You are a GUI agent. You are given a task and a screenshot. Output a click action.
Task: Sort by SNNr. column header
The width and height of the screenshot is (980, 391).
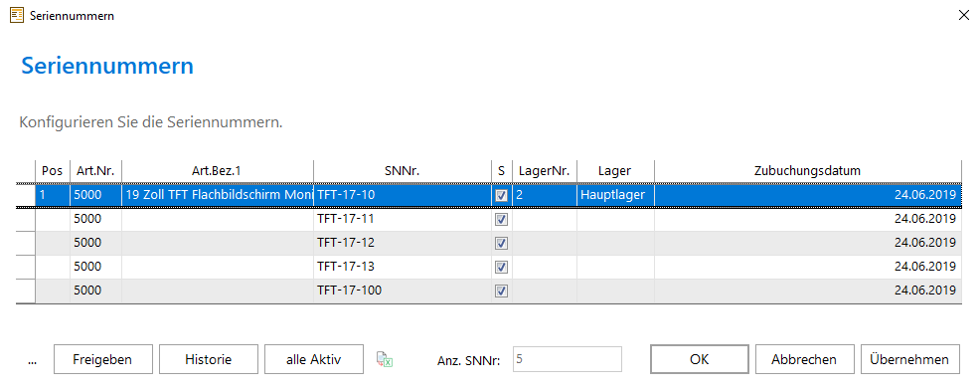tap(403, 170)
